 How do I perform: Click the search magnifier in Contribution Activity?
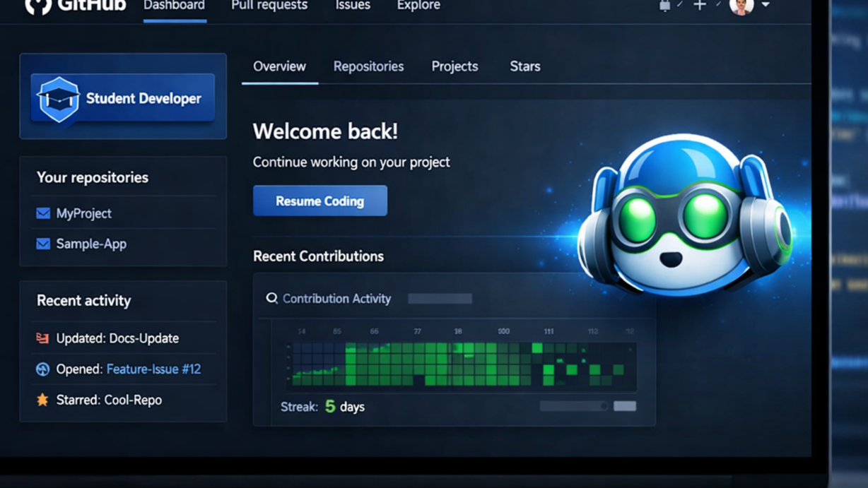271,298
